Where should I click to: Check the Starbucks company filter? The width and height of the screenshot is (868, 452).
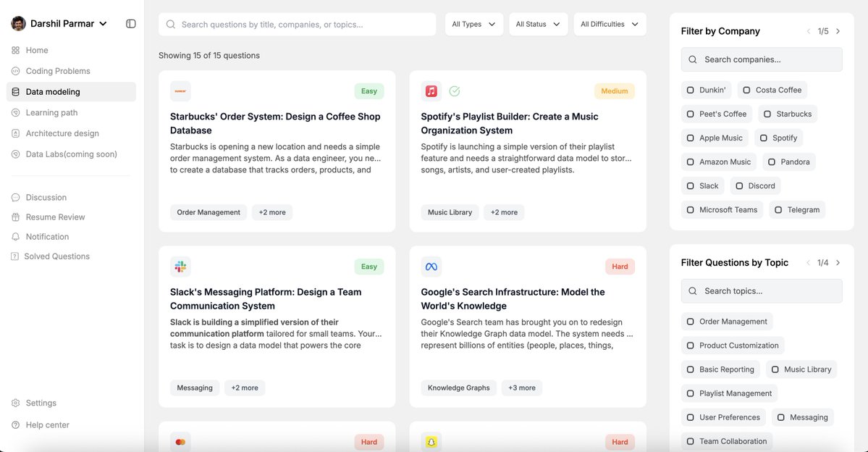tap(767, 114)
